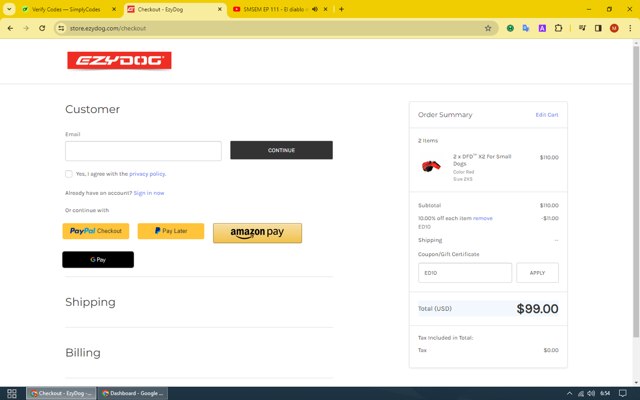The image size is (640, 400).
Task: Click the Shipping section heading
Action: click(90, 302)
